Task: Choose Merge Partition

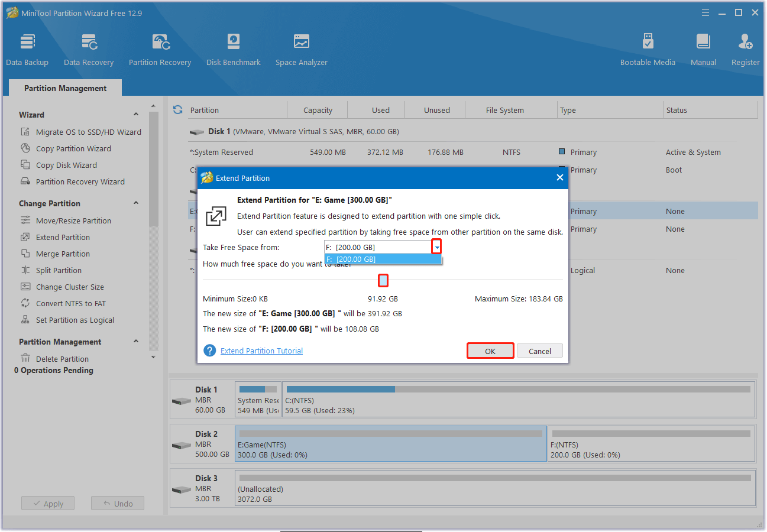Action: 63,254
